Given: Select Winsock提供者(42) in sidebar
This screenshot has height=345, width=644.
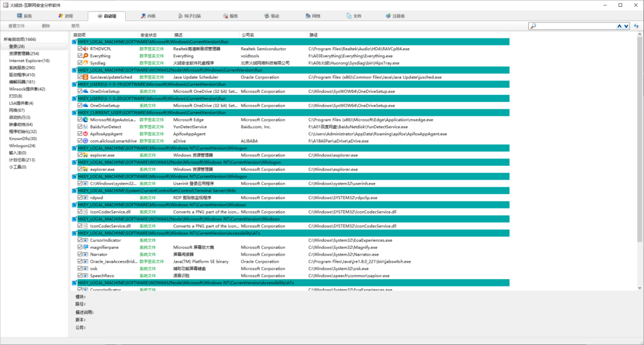Looking at the screenshot, I should tap(27, 89).
